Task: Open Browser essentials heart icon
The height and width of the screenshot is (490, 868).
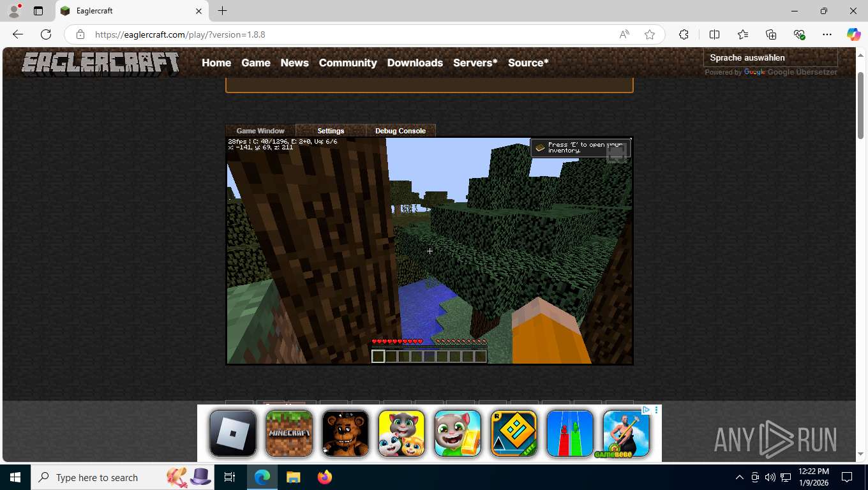Action: tap(799, 34)
